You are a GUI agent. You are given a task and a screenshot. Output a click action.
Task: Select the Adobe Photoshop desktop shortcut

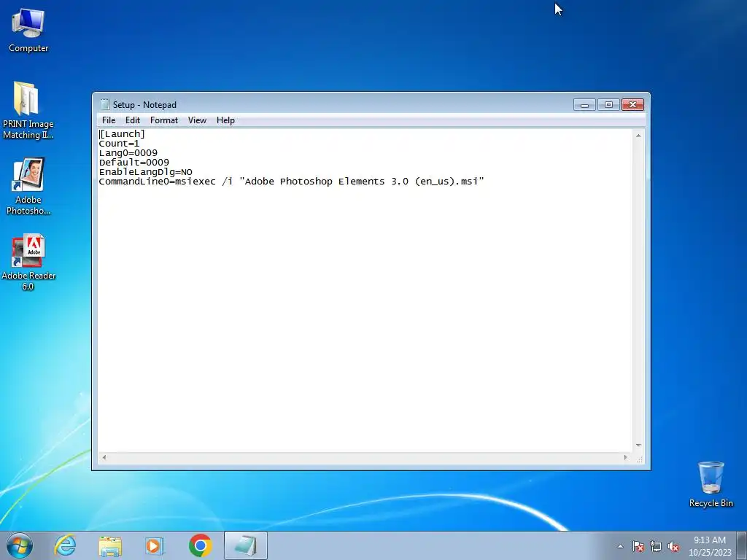pyautogui.click(x=28, y=186)
